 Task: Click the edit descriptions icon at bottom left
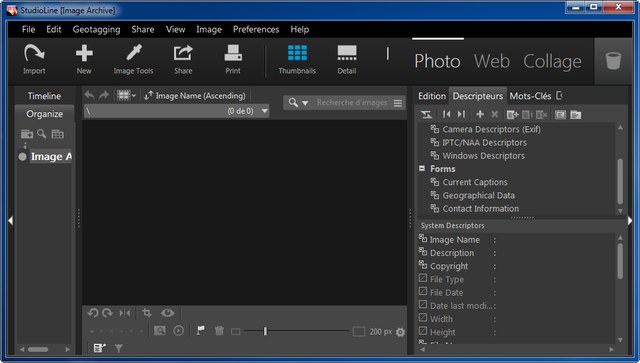[100, 348]
